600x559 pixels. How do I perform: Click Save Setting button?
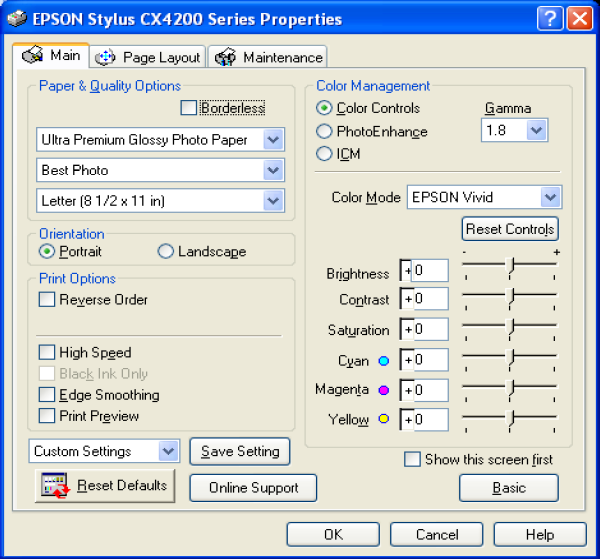click(240, 451)
